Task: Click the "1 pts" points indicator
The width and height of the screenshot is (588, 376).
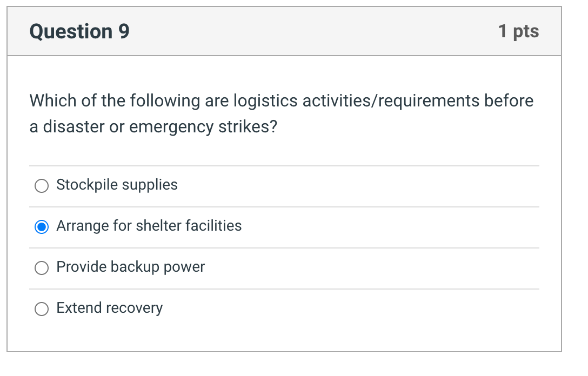Action: (x=518, y=31)
